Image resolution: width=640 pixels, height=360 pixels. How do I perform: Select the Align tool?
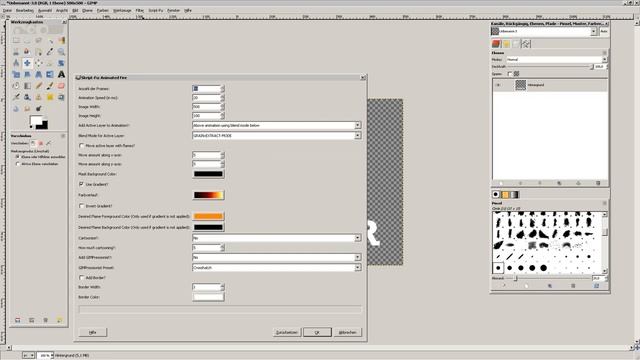[x=38, y=63]
